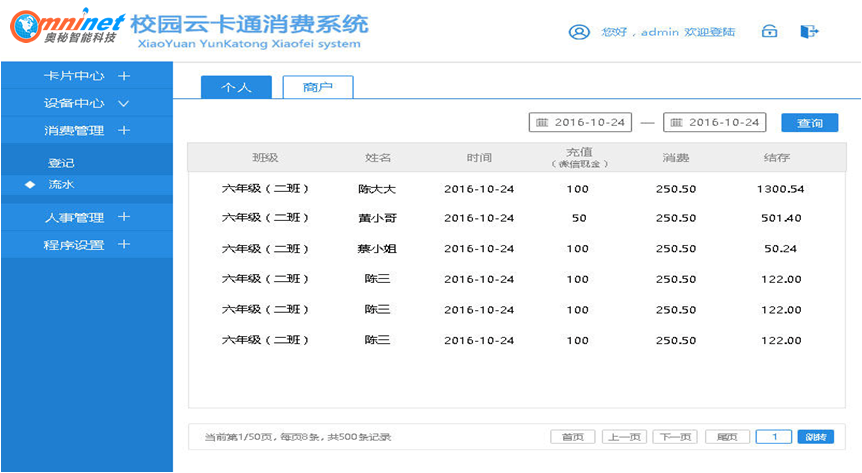Open 设备中心 menu
The image size is (862, 473).
(x=87, y=103)
